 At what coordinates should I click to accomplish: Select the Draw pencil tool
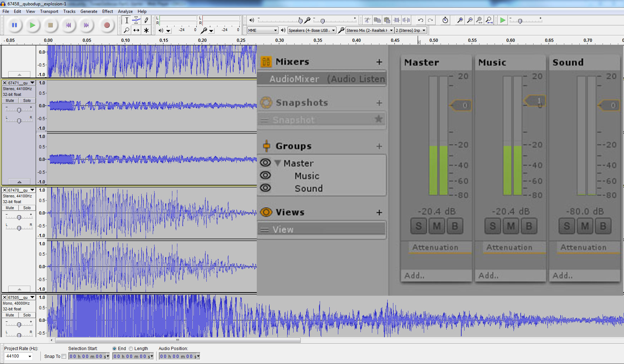point(146,20)
